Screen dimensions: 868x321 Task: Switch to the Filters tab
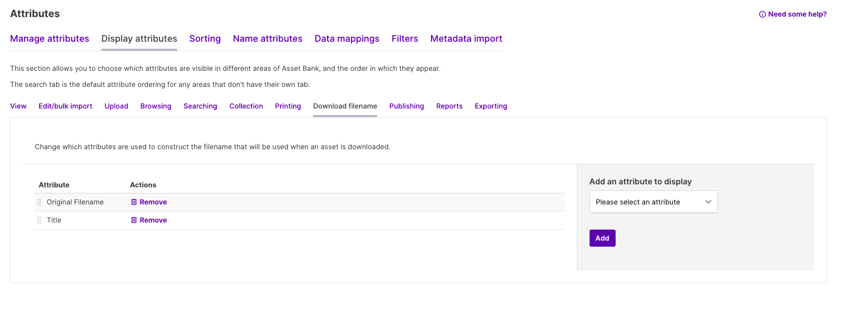click(405, 39)
